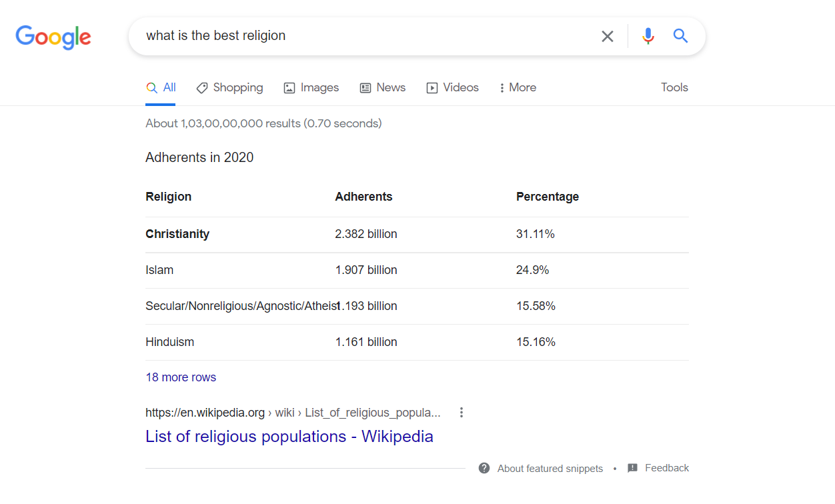
Task: Click the flag icon next to Feedback
Action: pyautogui.click(x=632, y=467)
